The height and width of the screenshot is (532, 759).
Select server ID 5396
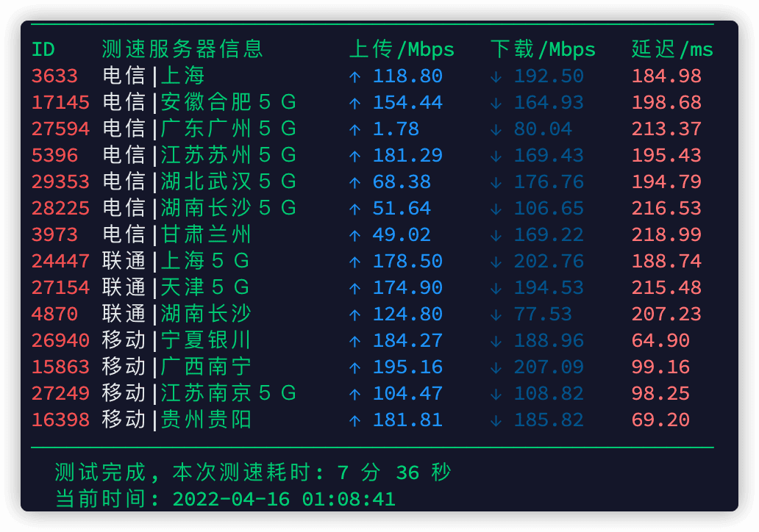tap(54, 155)
